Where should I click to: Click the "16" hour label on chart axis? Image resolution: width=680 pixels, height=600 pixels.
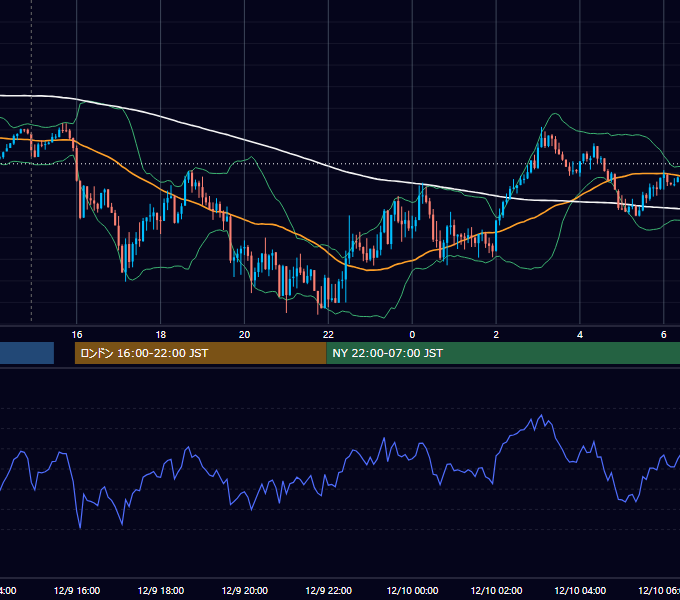pyautogui.click(x=77, y=335)
